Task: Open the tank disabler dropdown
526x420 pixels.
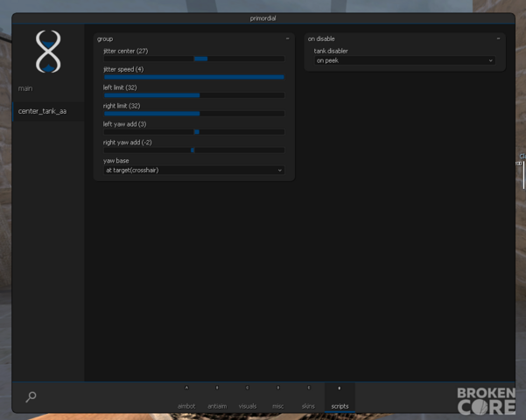Action: [404, 60]
